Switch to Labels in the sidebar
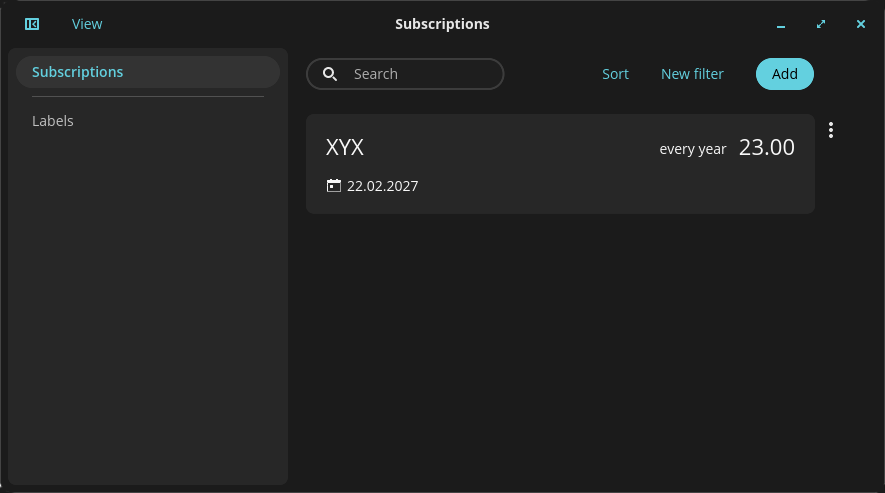The image size is (885, 493). click(53, 121)
